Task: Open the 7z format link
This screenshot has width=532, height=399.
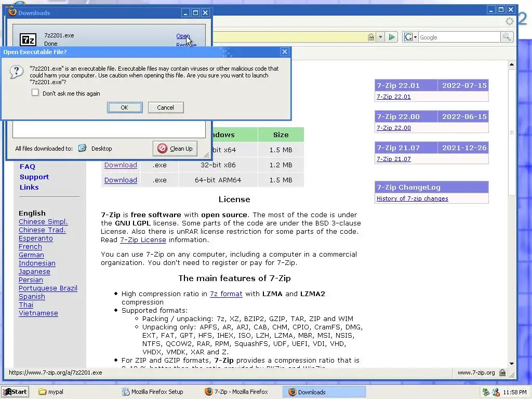Action: [x=226, y=294]
